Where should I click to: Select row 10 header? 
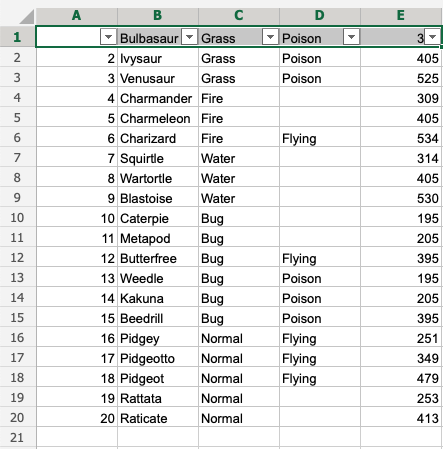[x=17, y=218]
